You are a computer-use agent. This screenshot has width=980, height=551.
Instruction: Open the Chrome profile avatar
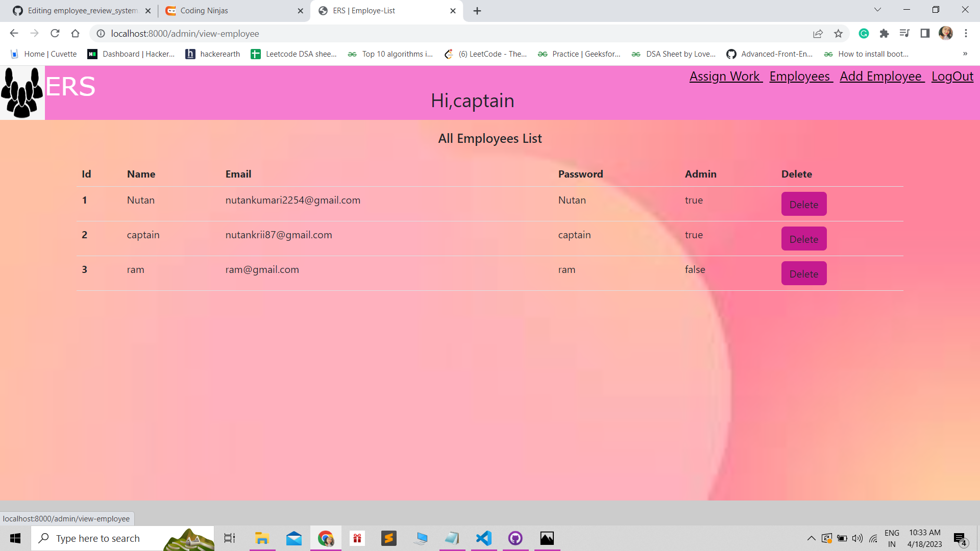click(946, 33)
